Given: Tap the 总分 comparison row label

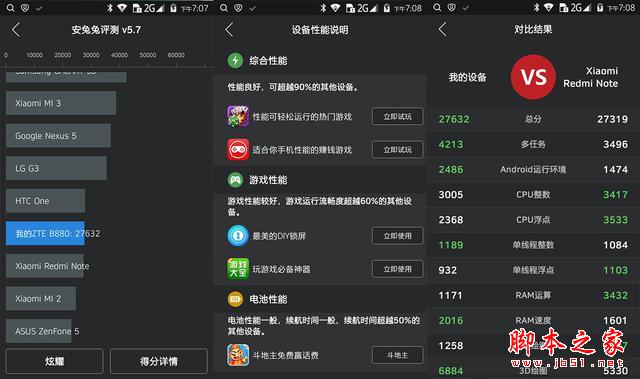Looking at the screenshot, I should (533, 119).
